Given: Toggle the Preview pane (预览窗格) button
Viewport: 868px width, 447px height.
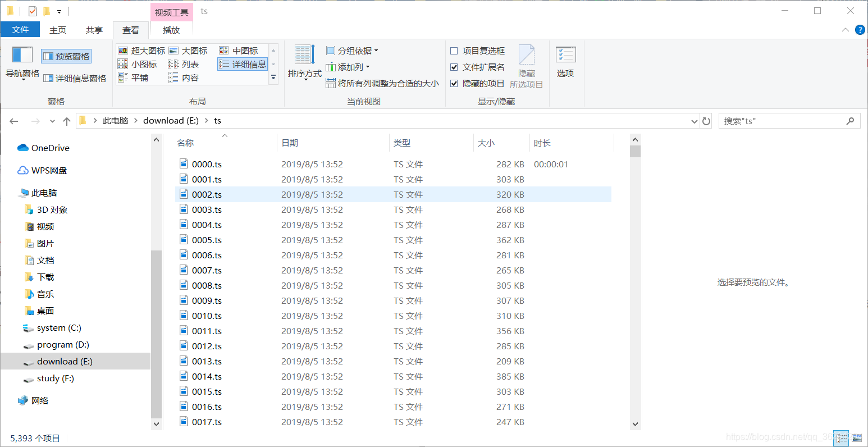Looking at the screenshot, I should [x=66, y=56].
